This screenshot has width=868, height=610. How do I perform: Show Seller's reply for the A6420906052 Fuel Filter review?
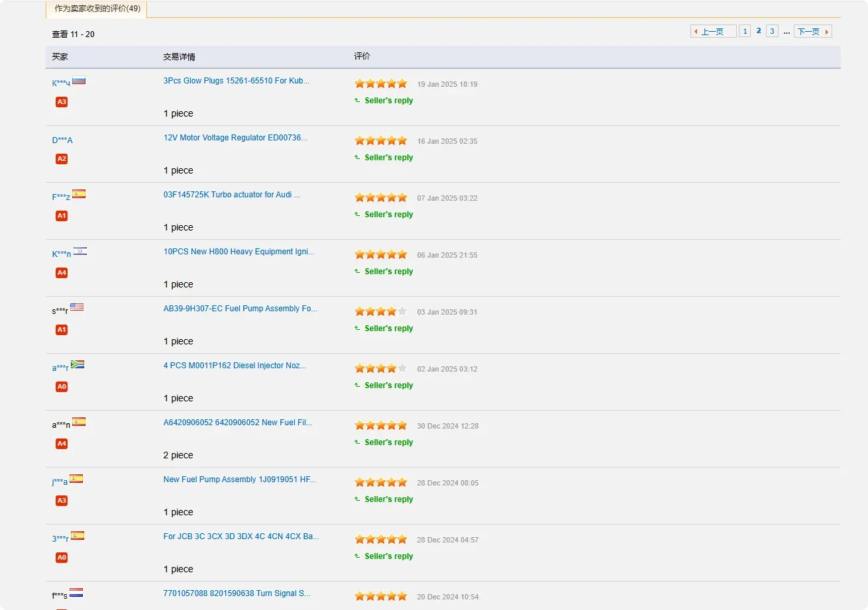point(388,442)
